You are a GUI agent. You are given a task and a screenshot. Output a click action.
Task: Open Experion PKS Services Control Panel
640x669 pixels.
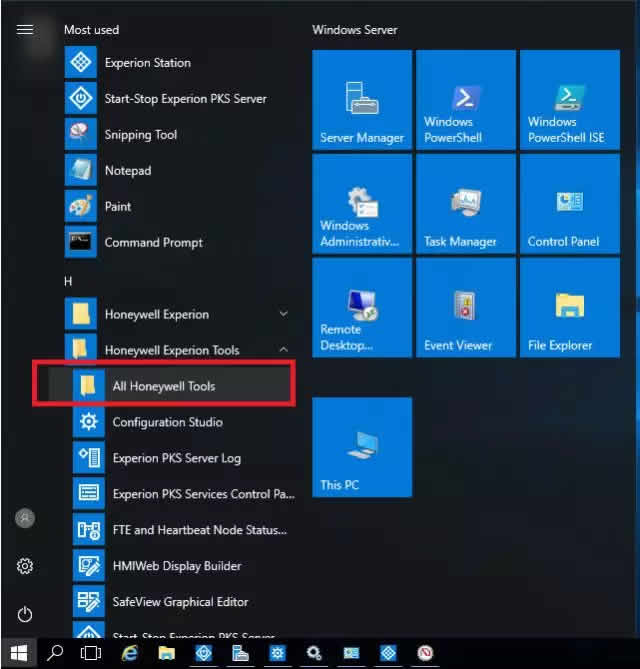point(183,494)
